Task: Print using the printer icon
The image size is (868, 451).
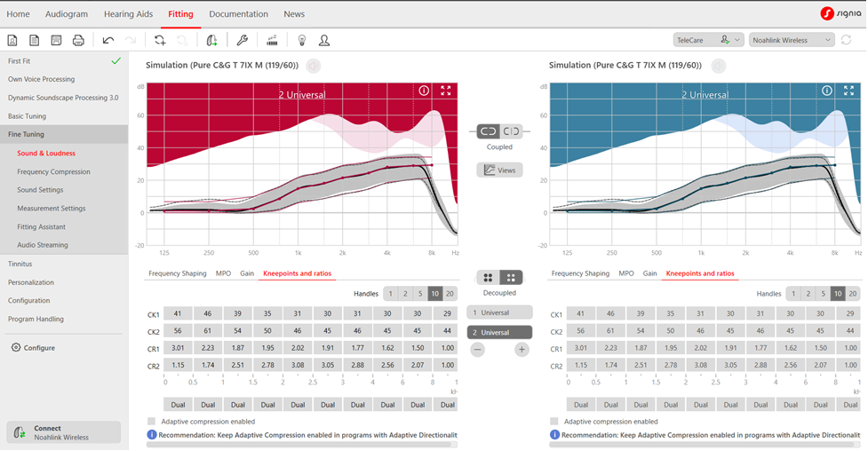Action: coord(78,41)
